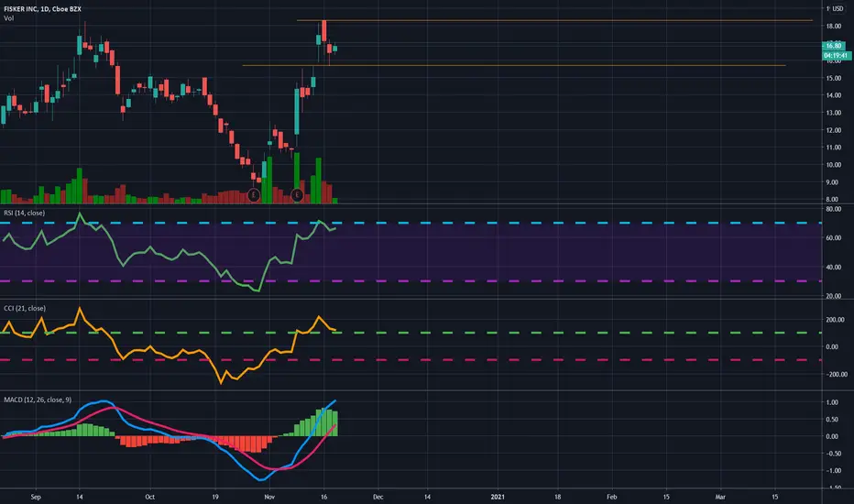Select the RSI (14, close) indicator label

[x=24, y=213]
